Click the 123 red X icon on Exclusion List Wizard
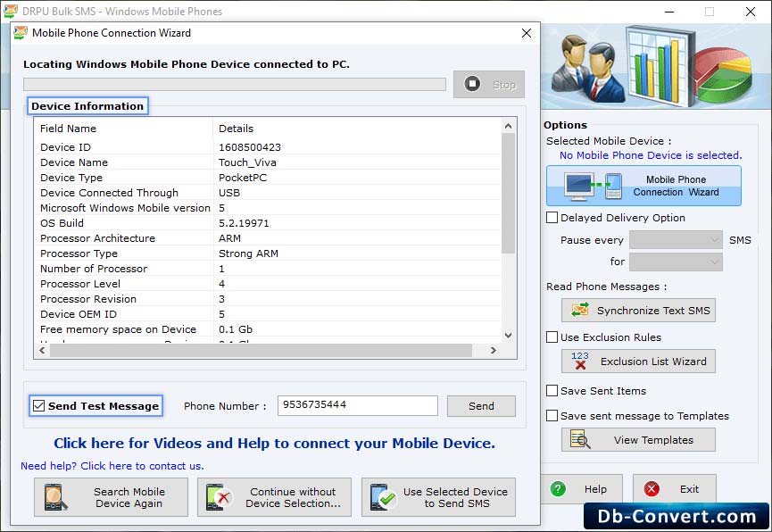Screen dimensions: 772x532 [580, 361]
